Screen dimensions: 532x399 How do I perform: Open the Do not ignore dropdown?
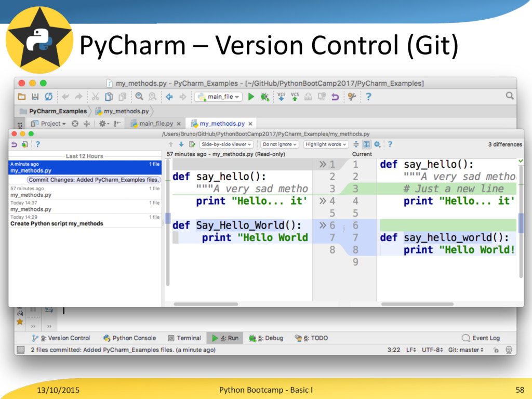coord(280,144)
